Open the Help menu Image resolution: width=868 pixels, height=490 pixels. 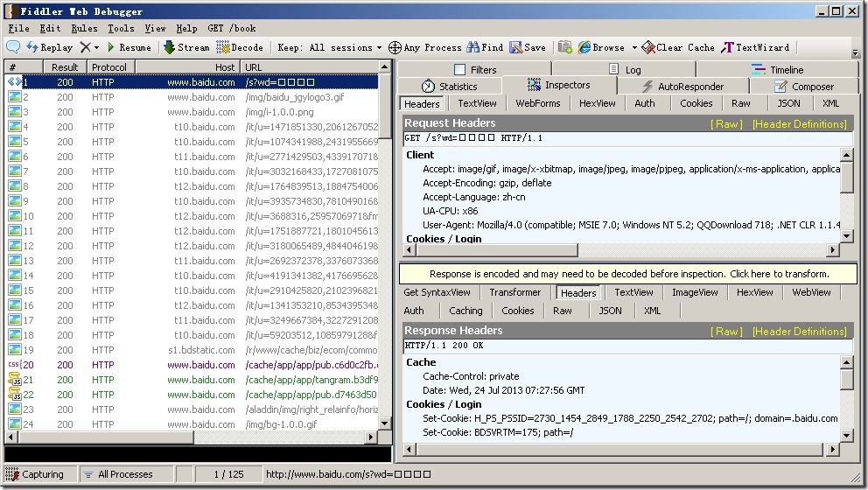click(x=186, y=28)
